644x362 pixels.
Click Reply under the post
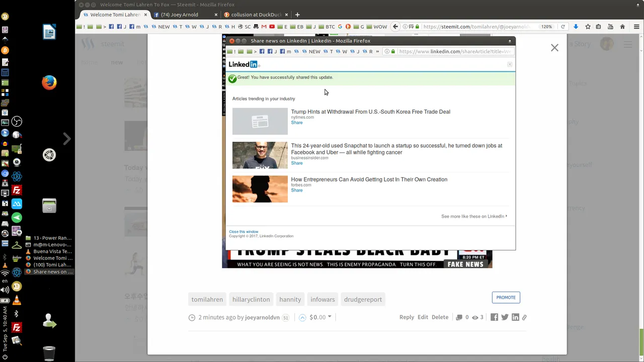pyautogui.click(x=407, y=317)
